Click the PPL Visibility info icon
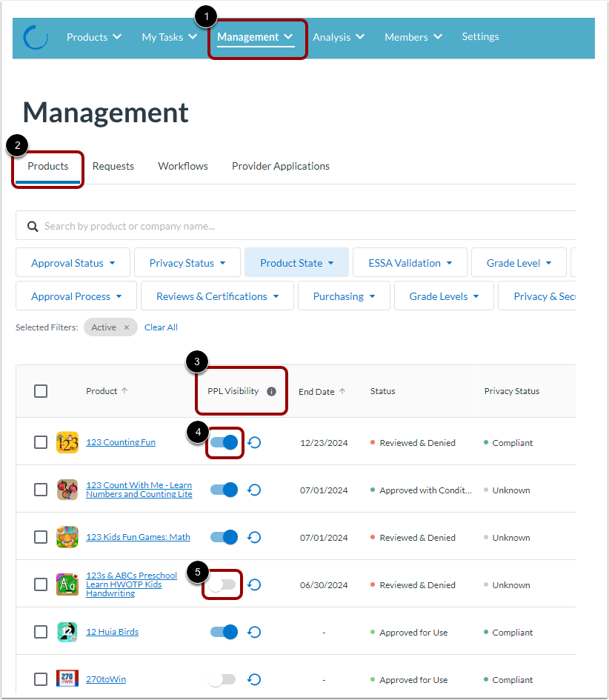This screenshot has height=700, width=609. click(x=271, y=392)
